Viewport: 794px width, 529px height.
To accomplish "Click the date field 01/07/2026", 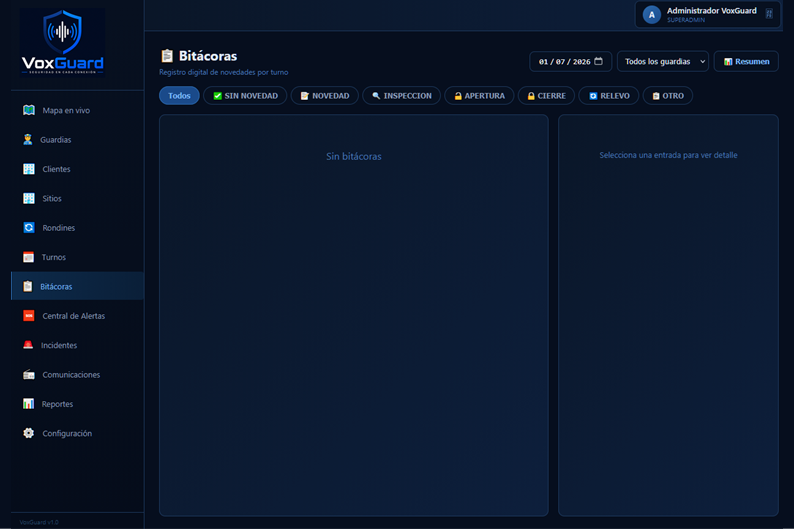I will click(571, 61).
